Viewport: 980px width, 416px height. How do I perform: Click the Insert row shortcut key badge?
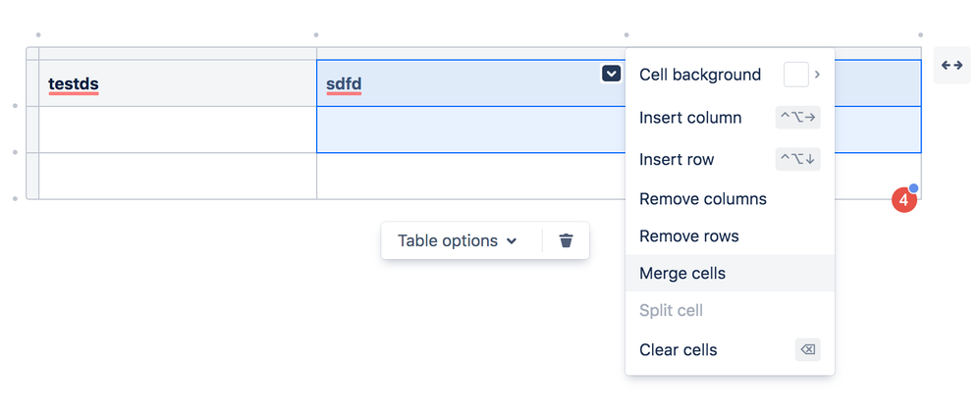click(x=797, y=159)
